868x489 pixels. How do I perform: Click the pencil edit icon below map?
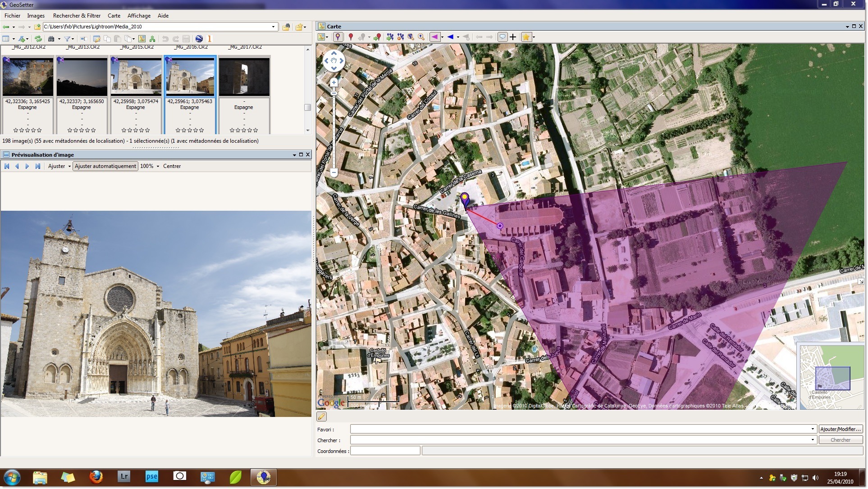pyautogui.click(x=322, y=417)
